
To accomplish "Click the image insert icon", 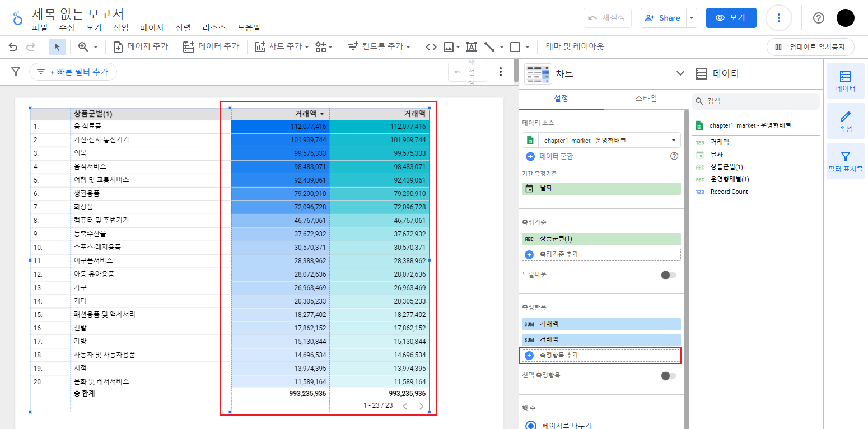I will click(x=448, y=47).
